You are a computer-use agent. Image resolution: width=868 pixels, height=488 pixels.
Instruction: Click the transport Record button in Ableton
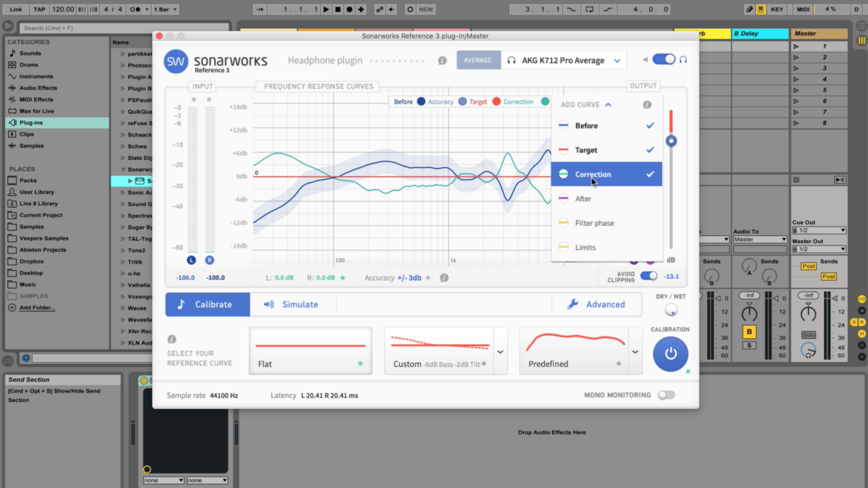click(x=349, y=9)
